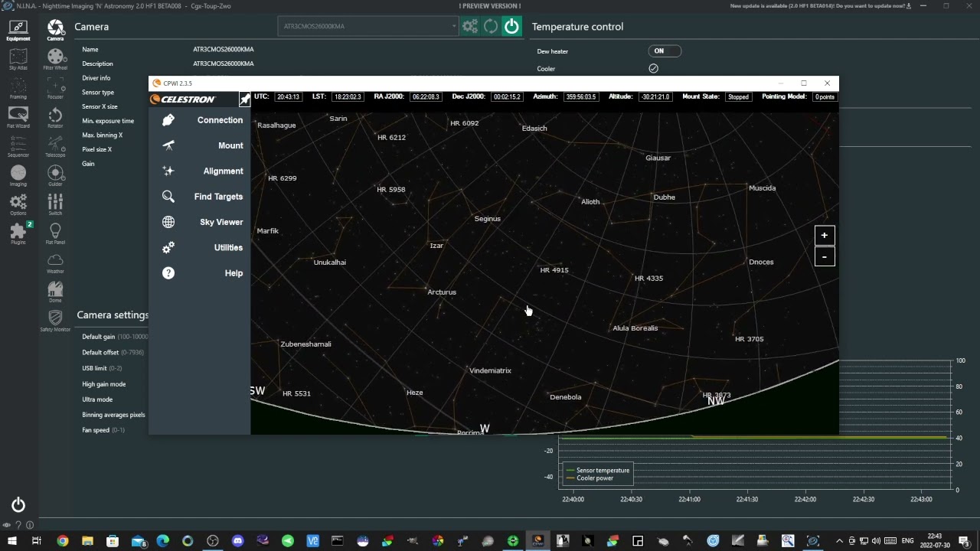Open the Help menu in CPWI
Screen dimensions: 980x551
click(201, 273)
